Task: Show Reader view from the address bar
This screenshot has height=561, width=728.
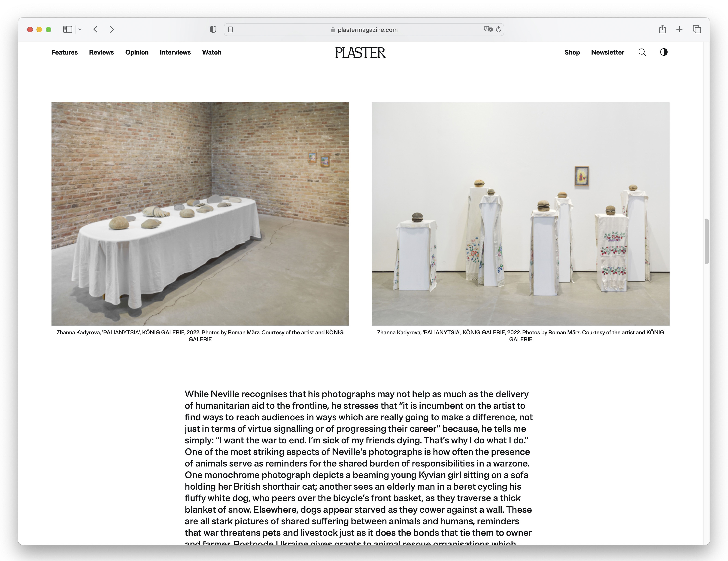Action: pos(230,29)
